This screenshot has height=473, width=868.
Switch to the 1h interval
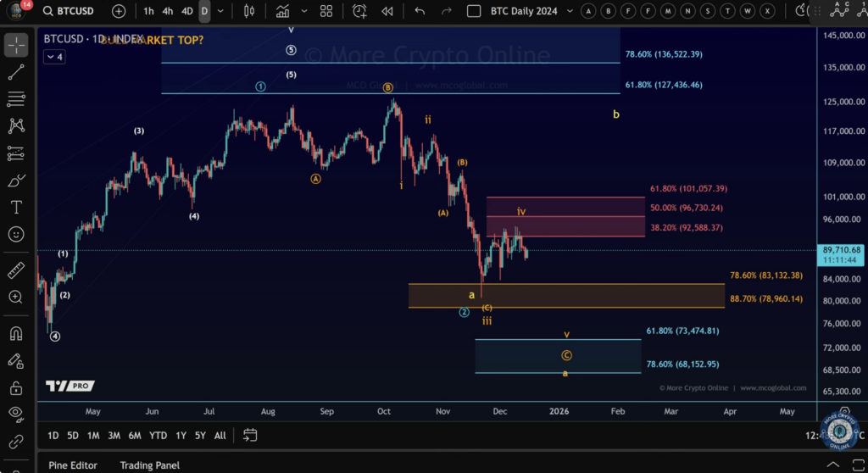(x=148, y=11)
